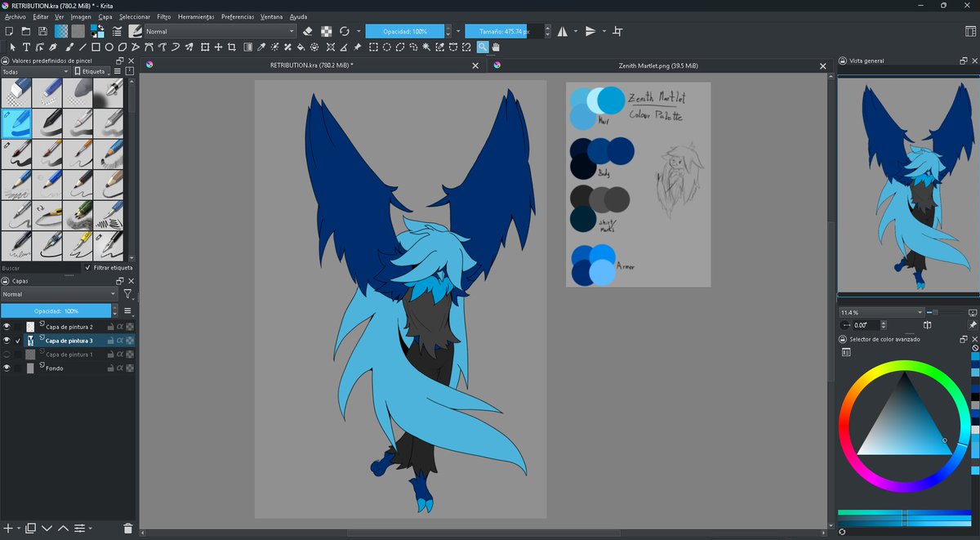
Task: Expand brush preset reload options arrow
Action: pos(358,31)
